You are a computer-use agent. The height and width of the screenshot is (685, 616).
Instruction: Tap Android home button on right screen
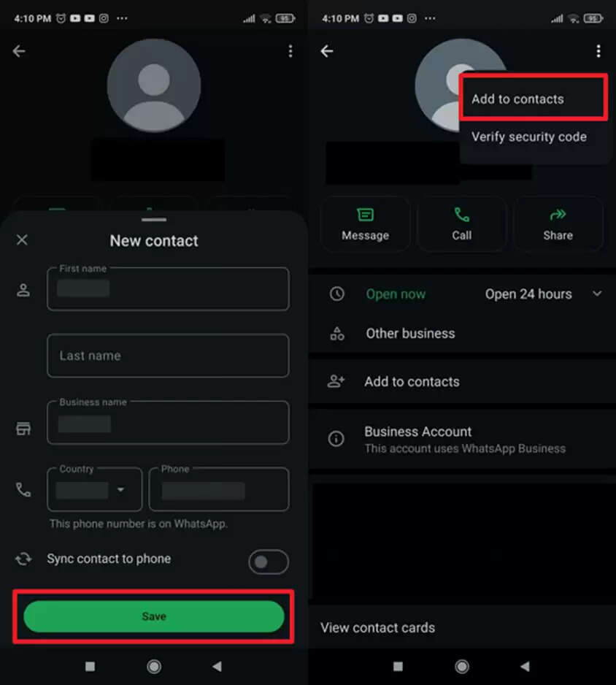coord(461,667)
